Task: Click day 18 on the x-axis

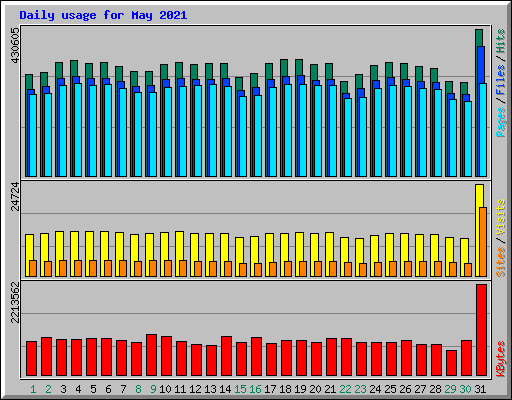Action: [285, 389]
